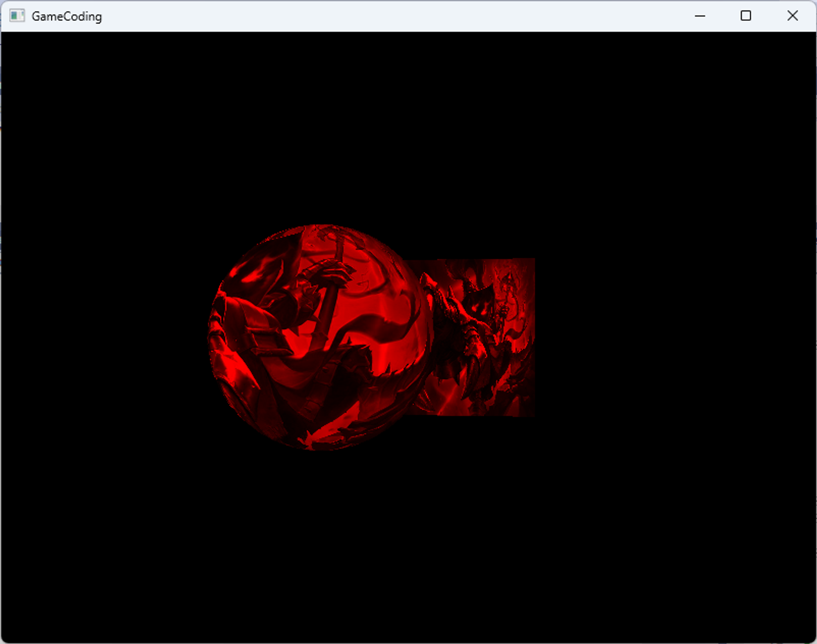This screenshot has height=644, width=817.
Task: Maximize the GameCoding window
Action: (746, 16)
